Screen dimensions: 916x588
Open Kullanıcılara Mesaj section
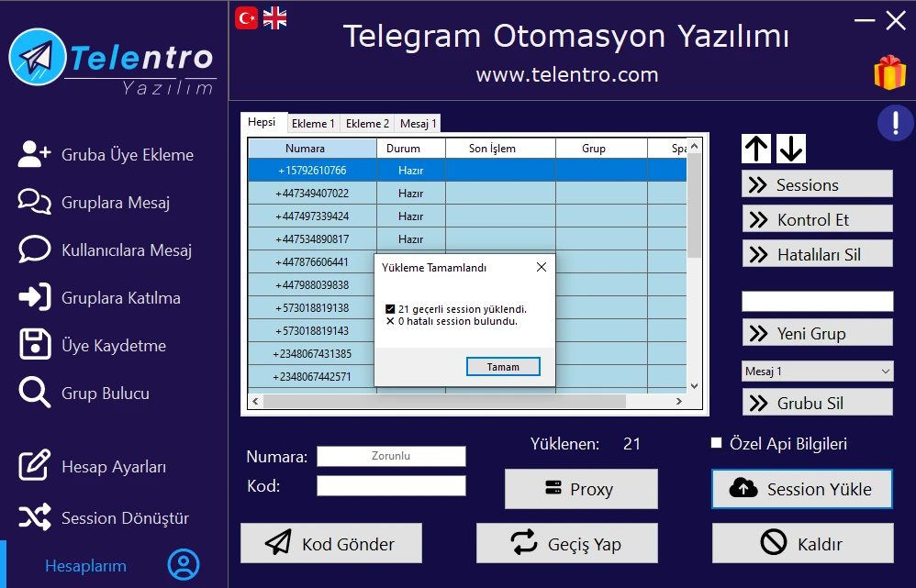click(106, 250)
